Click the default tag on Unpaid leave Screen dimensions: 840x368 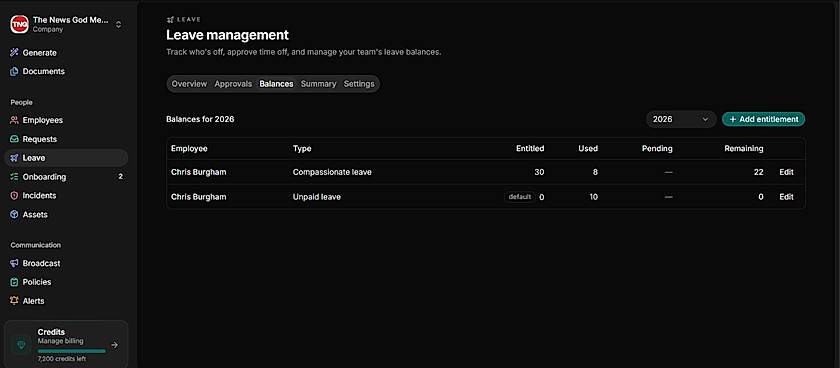520,197
